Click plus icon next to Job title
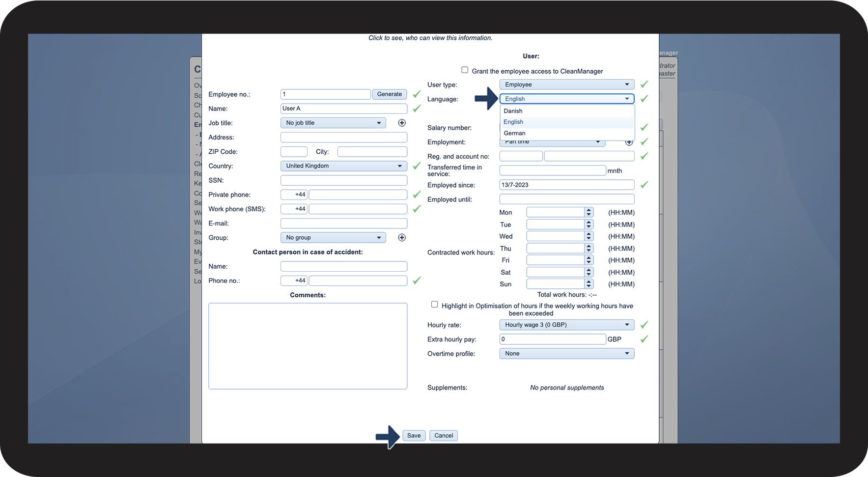The image size is (868, 477). (x=401, y=123)
